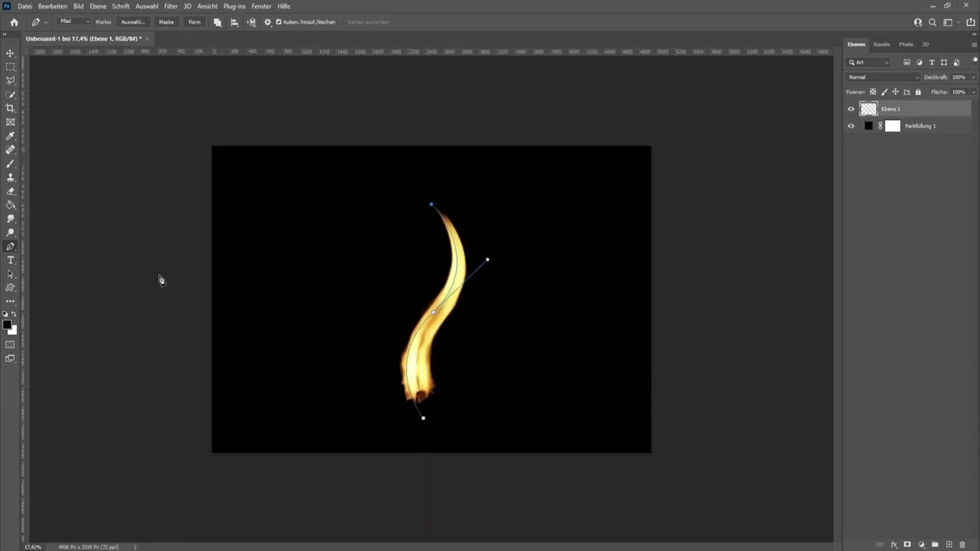980x551 pixels.
Task: Select the Custom Shape tool
Action: (10, 288)
